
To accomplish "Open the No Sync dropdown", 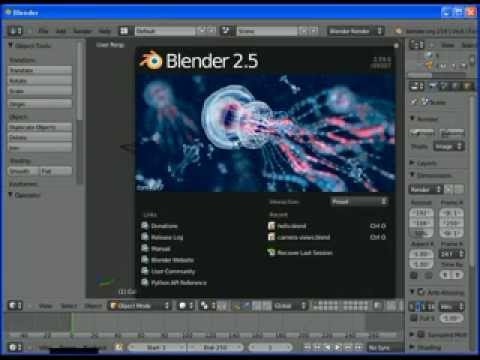I will coord(385,347).
